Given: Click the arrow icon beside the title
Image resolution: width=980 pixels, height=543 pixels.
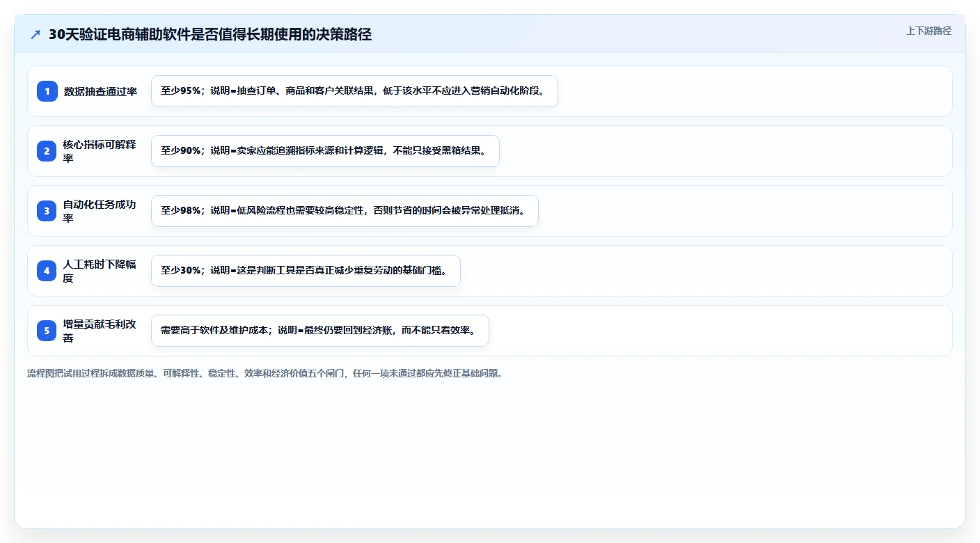Looking at the screenshot, I should [x=35, y=35].
